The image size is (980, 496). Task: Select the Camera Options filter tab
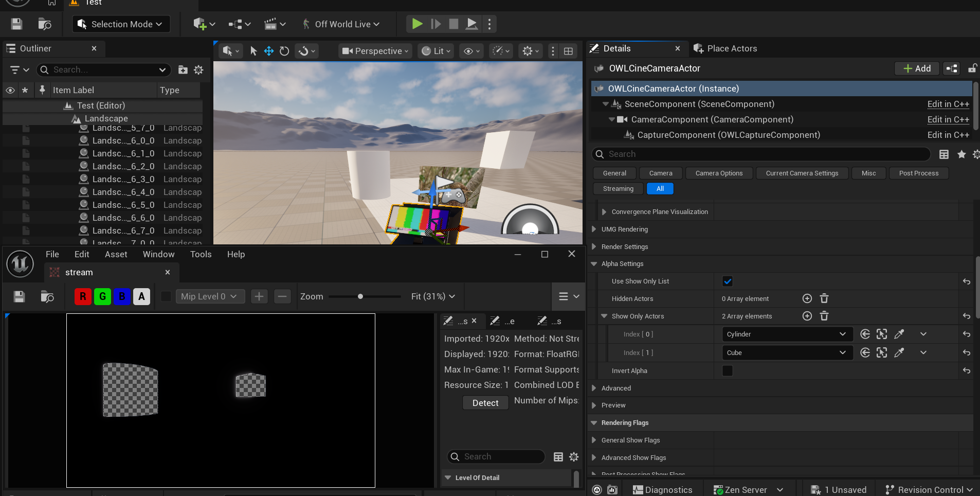tap(719, 173)
